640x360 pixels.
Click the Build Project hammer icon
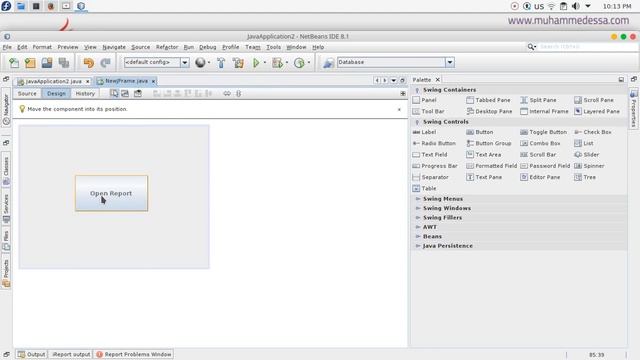pos(221,62)
